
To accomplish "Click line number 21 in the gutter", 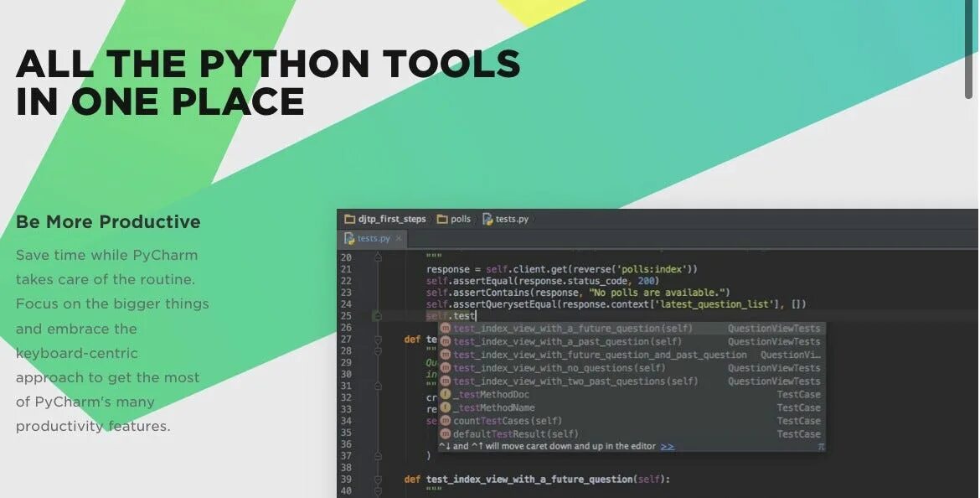I will coord(346,269).
